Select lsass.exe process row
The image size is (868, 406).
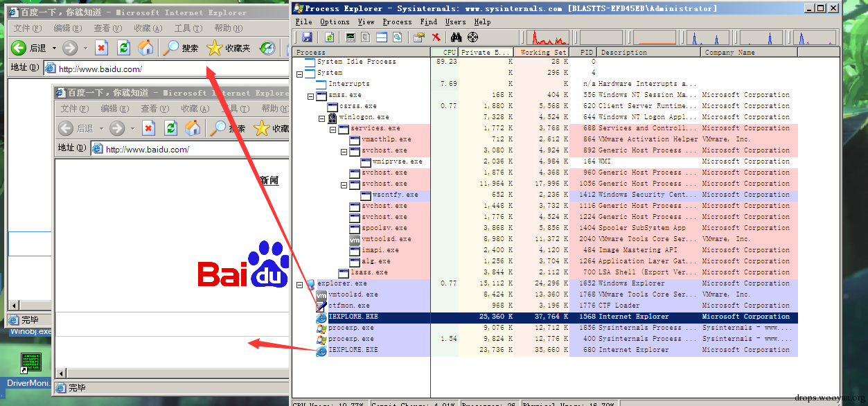click(547, 272)
